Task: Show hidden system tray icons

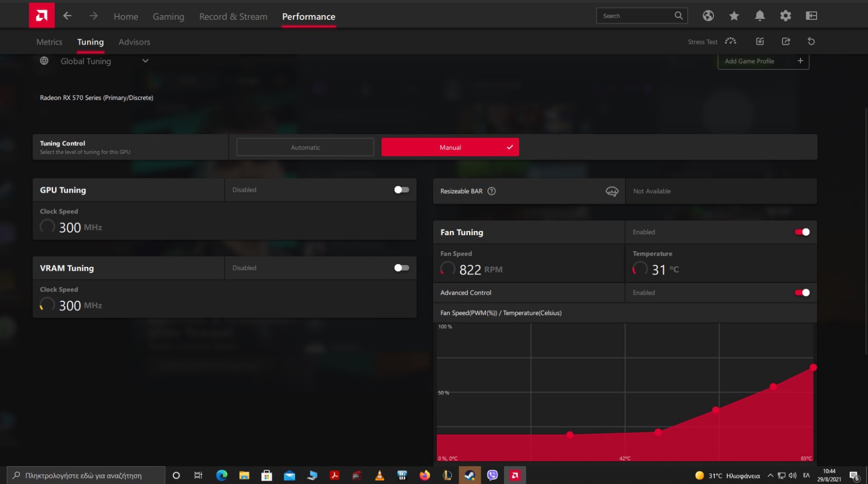Action: pyautogui.click(x=770, y=475)
